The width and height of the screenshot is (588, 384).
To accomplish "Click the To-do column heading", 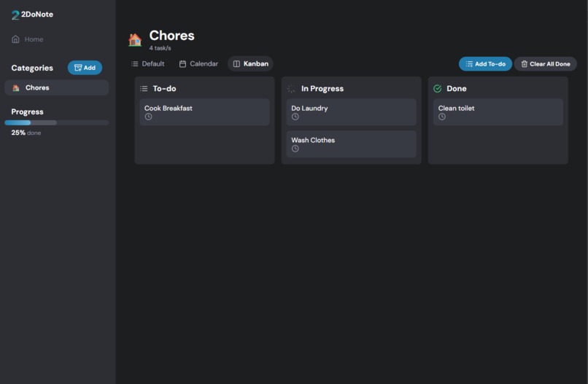I will (x=165, y=89).
